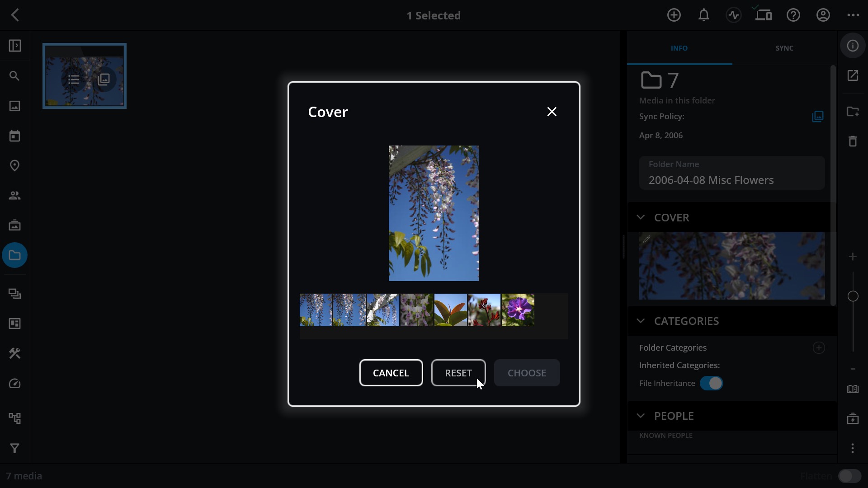Click the RESET button
Screen dimensions: 868x488
(458, 373)
